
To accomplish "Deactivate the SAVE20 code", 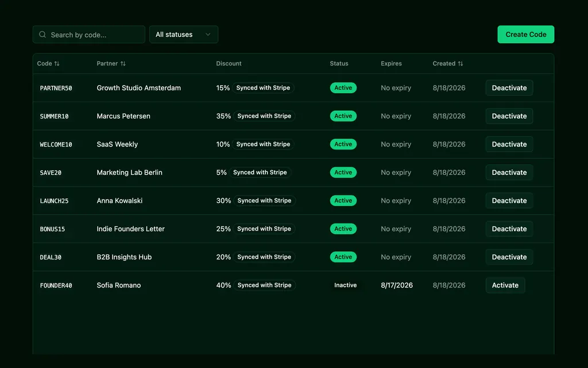I will pyautogui.click(x=509, y=172).
